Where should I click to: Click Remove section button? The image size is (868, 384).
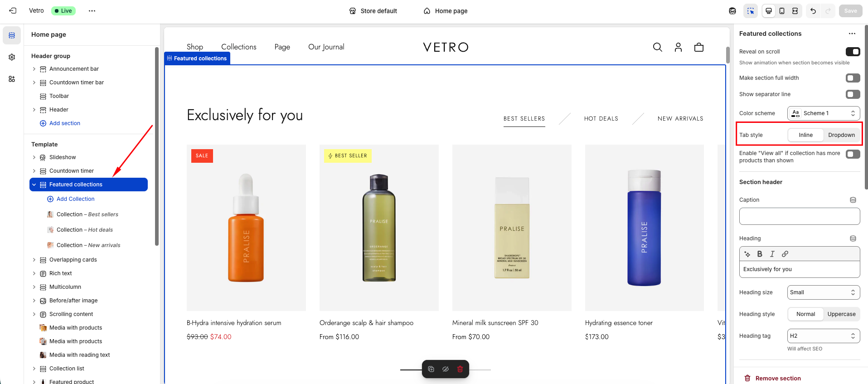[778, 378]
